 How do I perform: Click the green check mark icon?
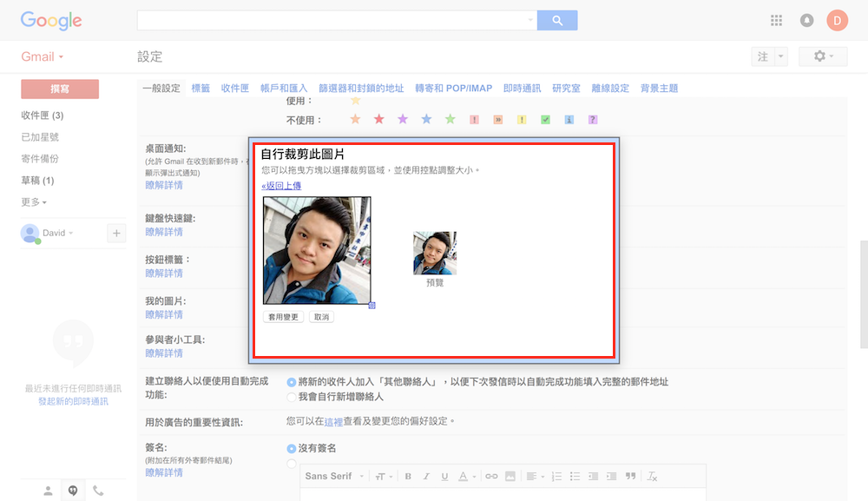pos(545,120)
